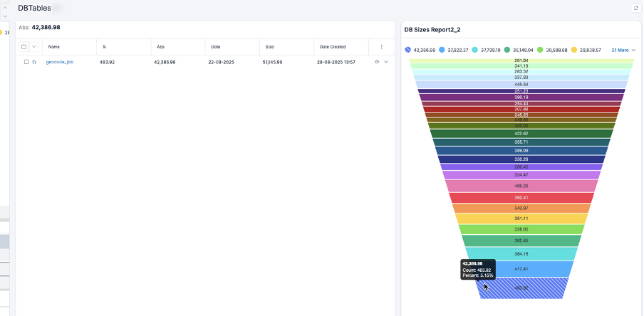
Task: Select funnel segment labeled 337.33
Action: [x=521, y=77]
